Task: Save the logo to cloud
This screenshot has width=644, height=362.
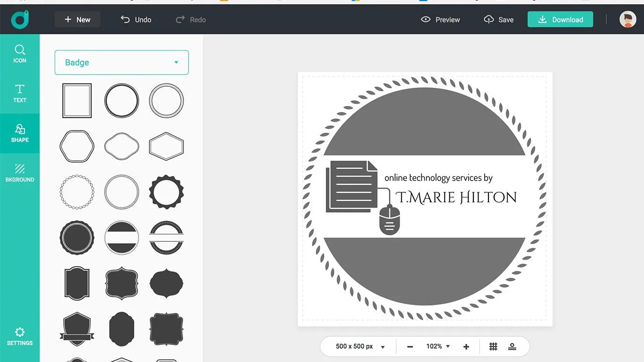Action: 499,19
